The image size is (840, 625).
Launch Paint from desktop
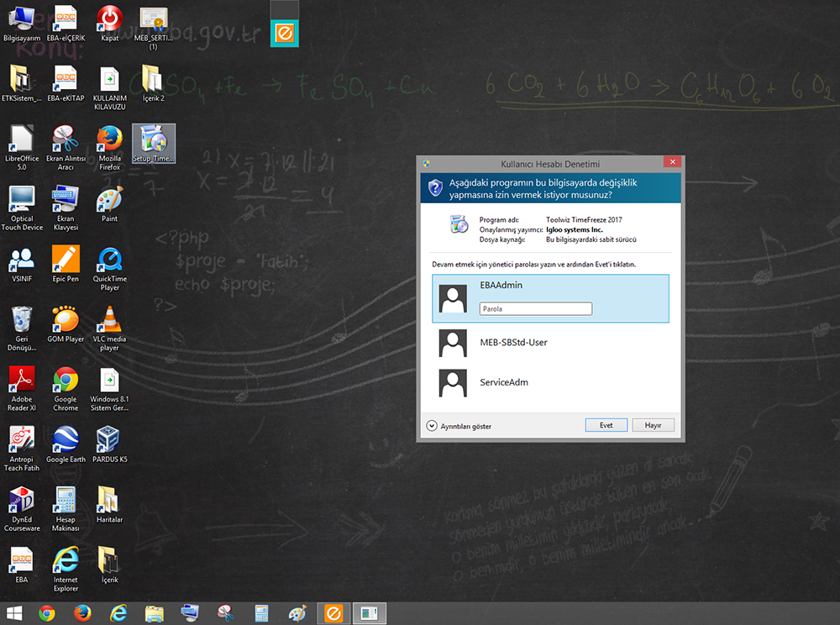point(109,203)
